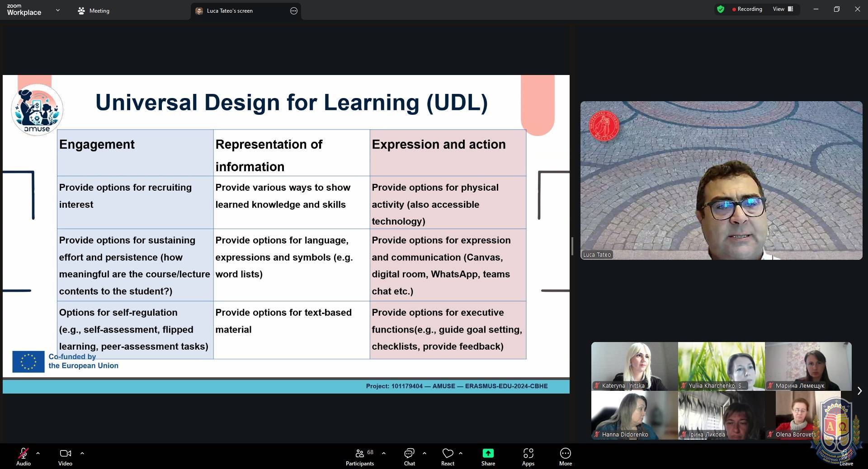This screenshot has width=868, height=469.
Task: Open the Apps menu
Action: point(528,456)
